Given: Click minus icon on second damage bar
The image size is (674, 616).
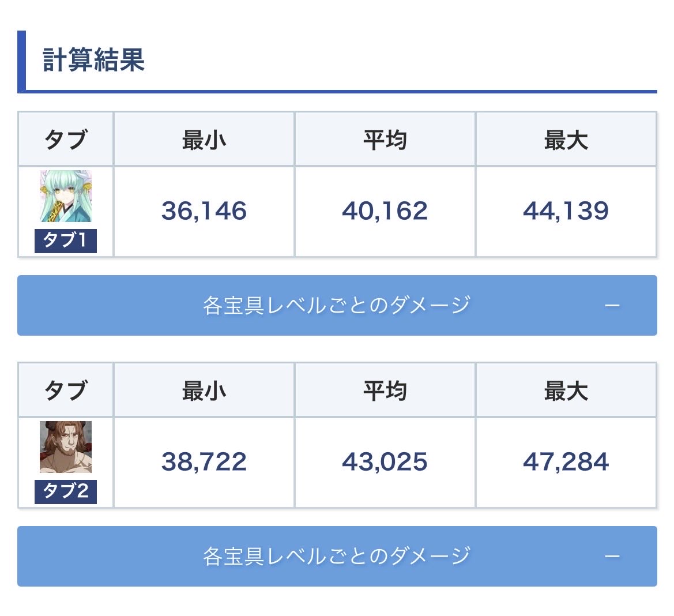Looking at the screenshot, I should [x=612, y=557].
